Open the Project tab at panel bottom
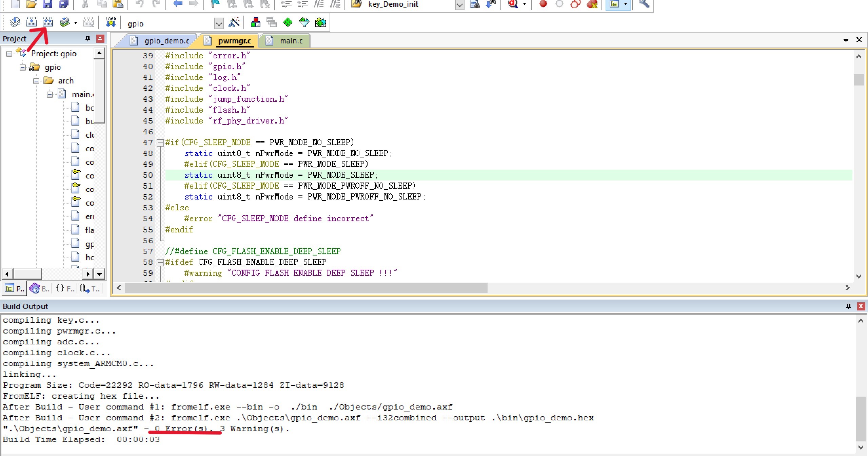The image size is (868, 456). click(x=15, y=288)
